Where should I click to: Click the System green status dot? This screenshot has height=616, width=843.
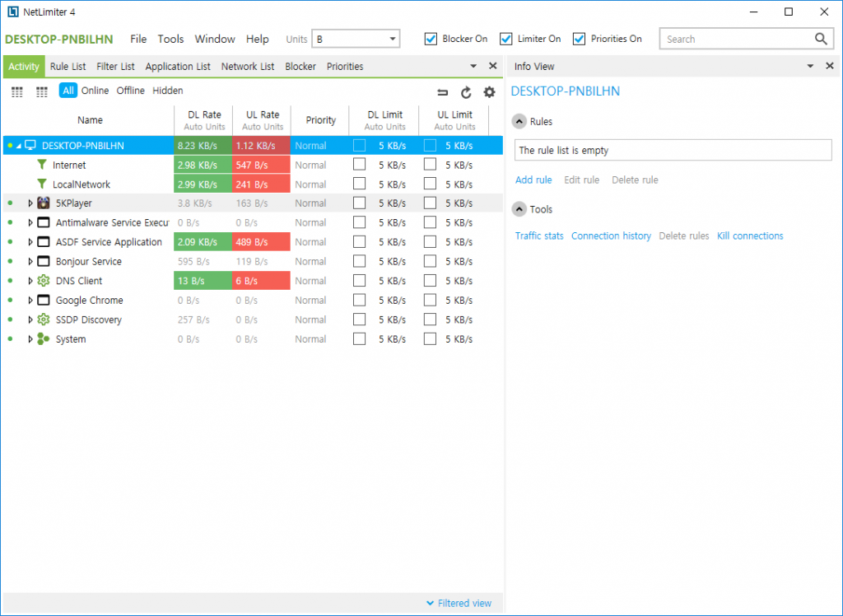point(10,339)
